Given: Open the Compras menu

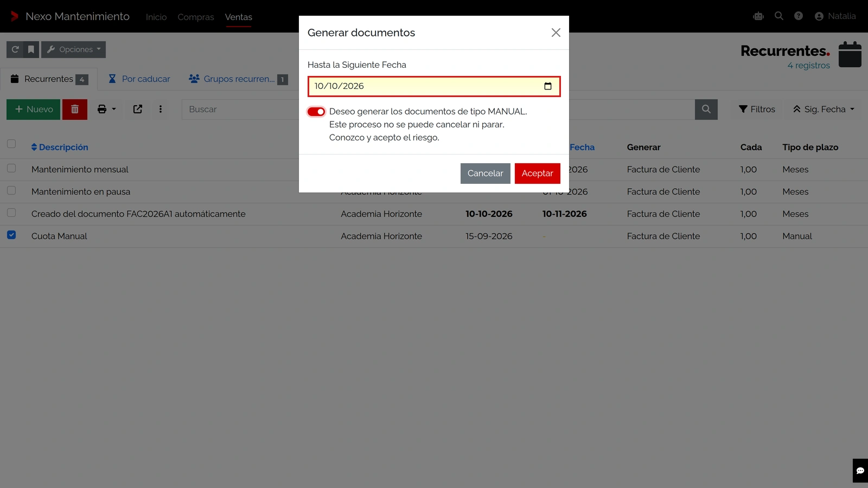Looking at the screenshot, I should (196, 17).
